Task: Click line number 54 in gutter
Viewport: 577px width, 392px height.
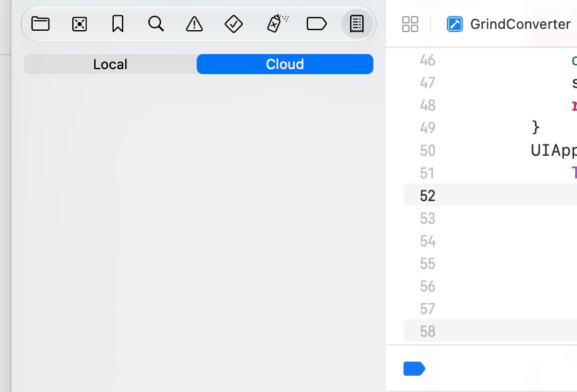Action: tap(427, 241)
